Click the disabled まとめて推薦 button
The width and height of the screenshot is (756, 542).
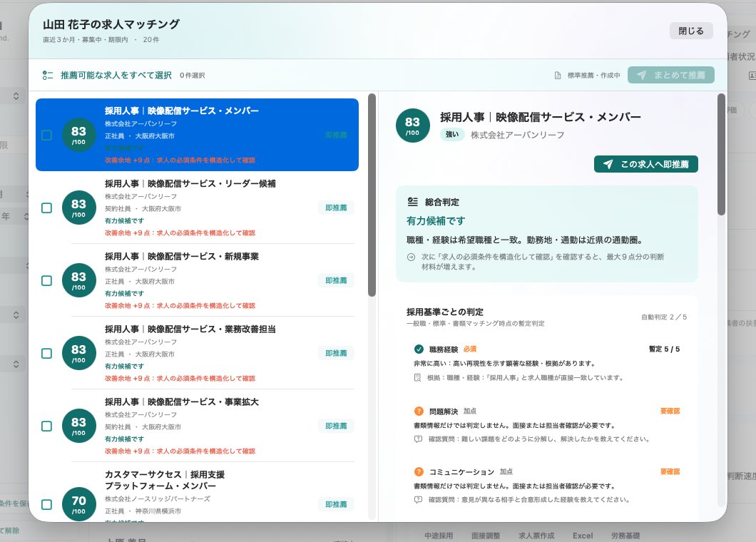click(x=670, y=75)
